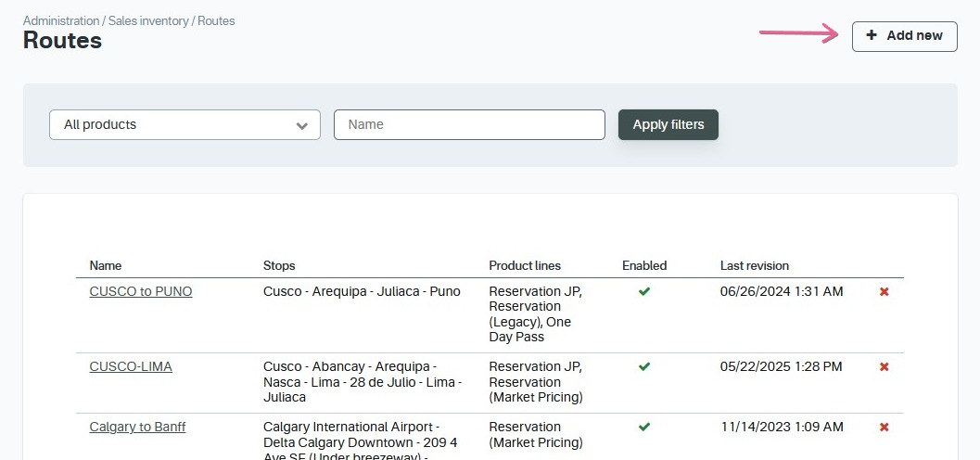The height and width of the screenshot is (460, 980).
Task: Focus the Name filter field
Action: (x=469, y=125)
